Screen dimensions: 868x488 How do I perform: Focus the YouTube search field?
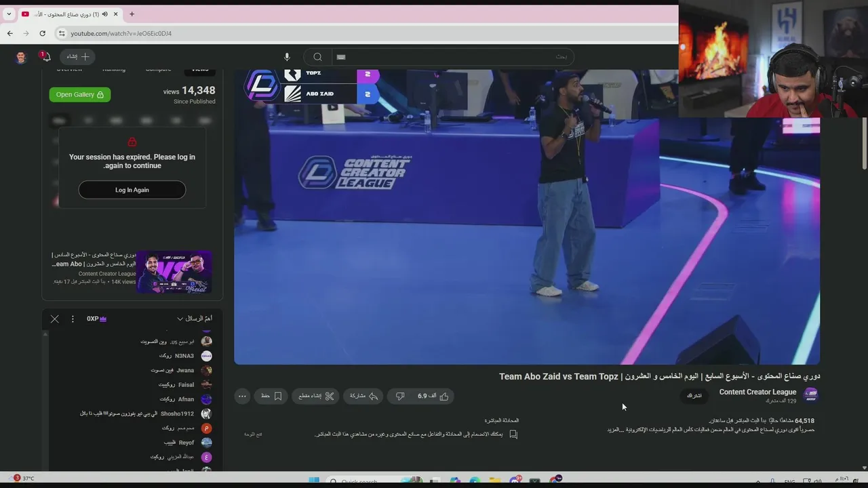point(452,57)
